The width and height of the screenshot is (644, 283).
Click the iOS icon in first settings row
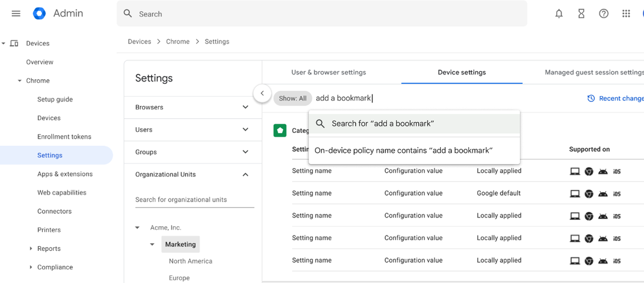(x=617, y=171)
